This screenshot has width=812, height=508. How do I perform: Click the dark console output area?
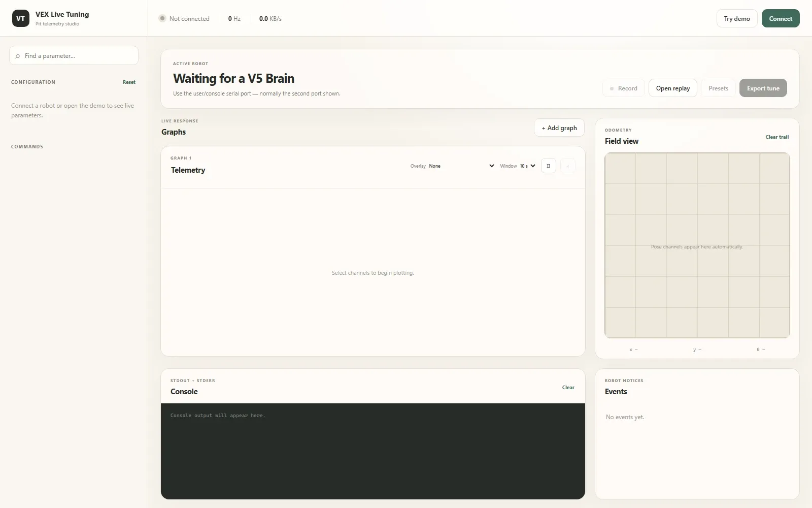pos(373,451)
